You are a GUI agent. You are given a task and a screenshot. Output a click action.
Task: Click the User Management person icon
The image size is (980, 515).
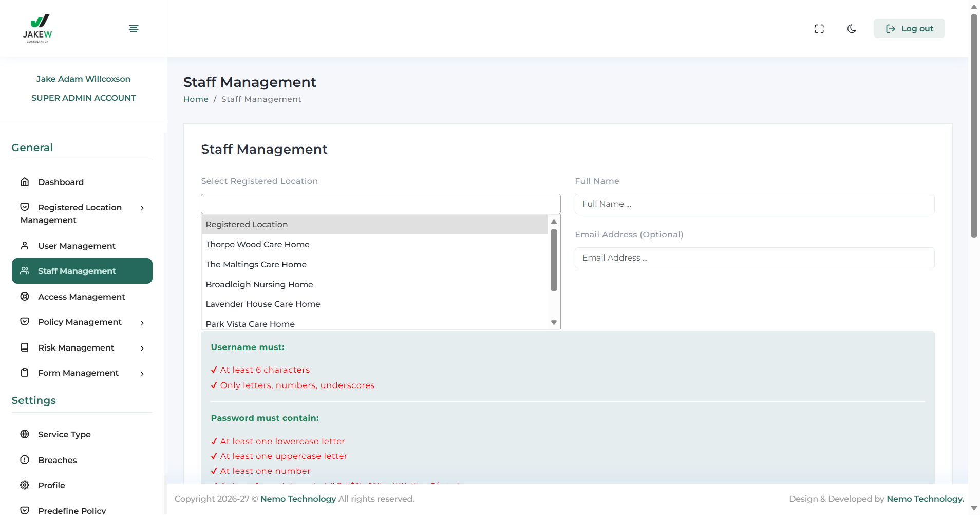coord(25,246)
